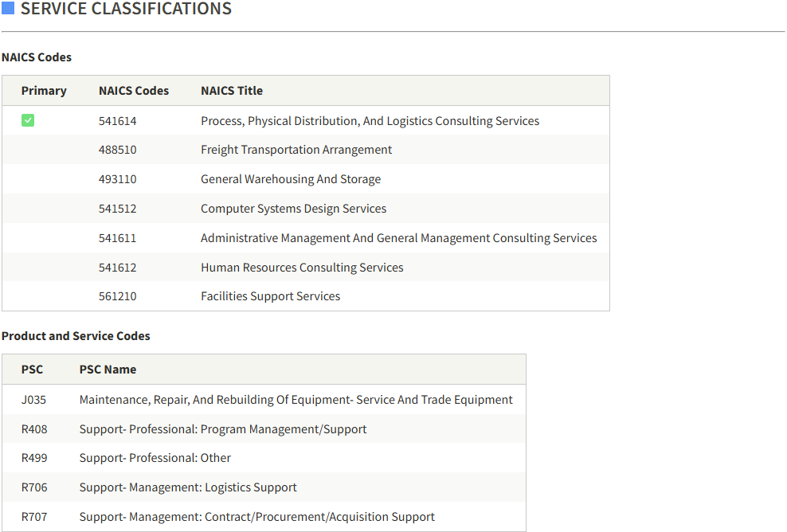Click the NAICS Title column header

coord(232,91)
